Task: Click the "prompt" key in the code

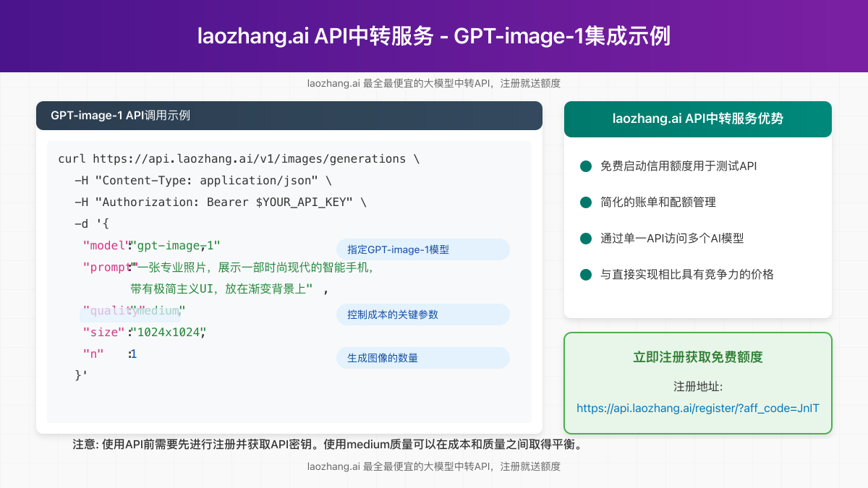Action: point(109,267)
